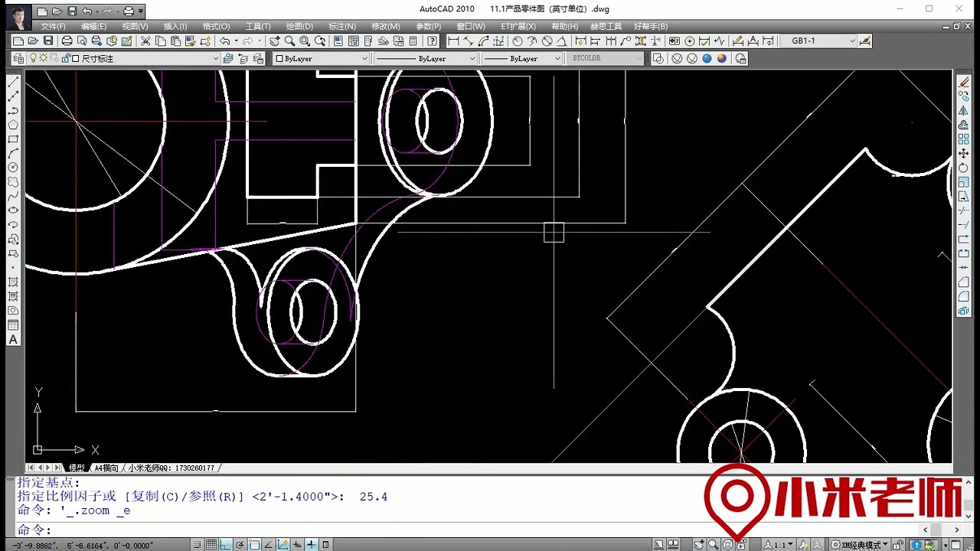The image size is (980, 551).
Task: Open the 修改(M) menu
Action: (386, 26)
